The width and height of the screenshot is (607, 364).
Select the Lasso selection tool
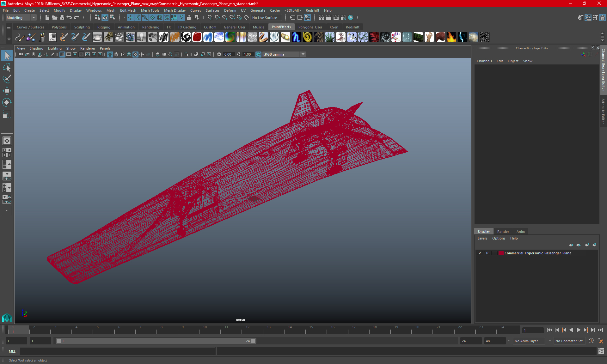point(7,68)
